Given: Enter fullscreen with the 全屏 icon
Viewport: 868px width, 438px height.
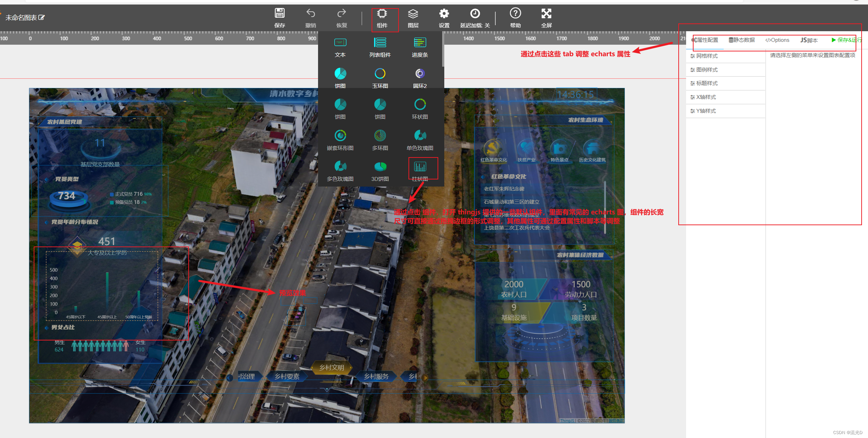Looking at the screenshot, I should 546,14.
